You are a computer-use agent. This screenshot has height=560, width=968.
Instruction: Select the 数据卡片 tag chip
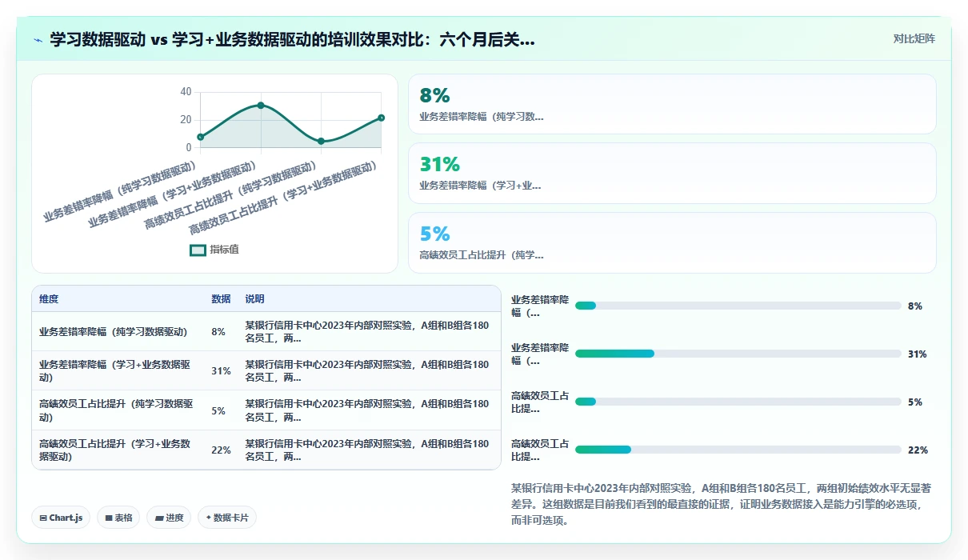(x=227, y=518)
